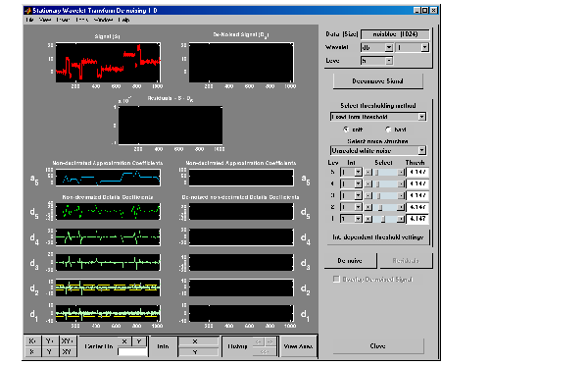Click the level 3 threshold value field
This screenshot has height=365, width=588.
(417, 195)
